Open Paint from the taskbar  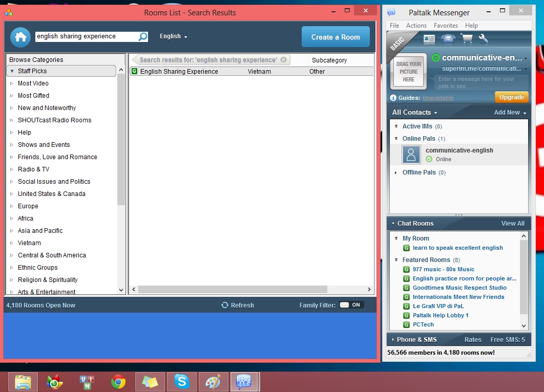pyautogui.click(x=214, y=382)
